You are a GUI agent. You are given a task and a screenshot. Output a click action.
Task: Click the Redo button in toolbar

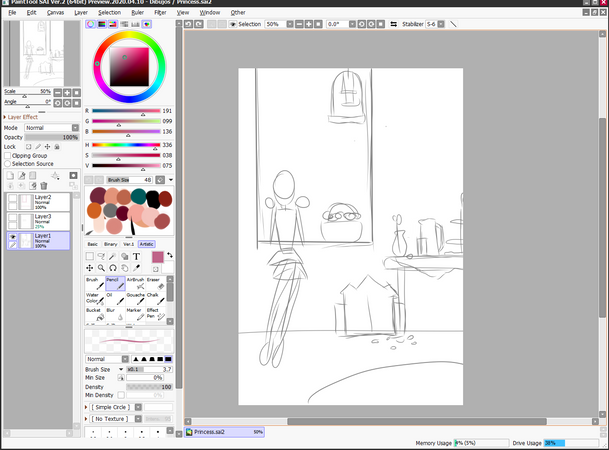pyautogui.click(x=198, y=24)
